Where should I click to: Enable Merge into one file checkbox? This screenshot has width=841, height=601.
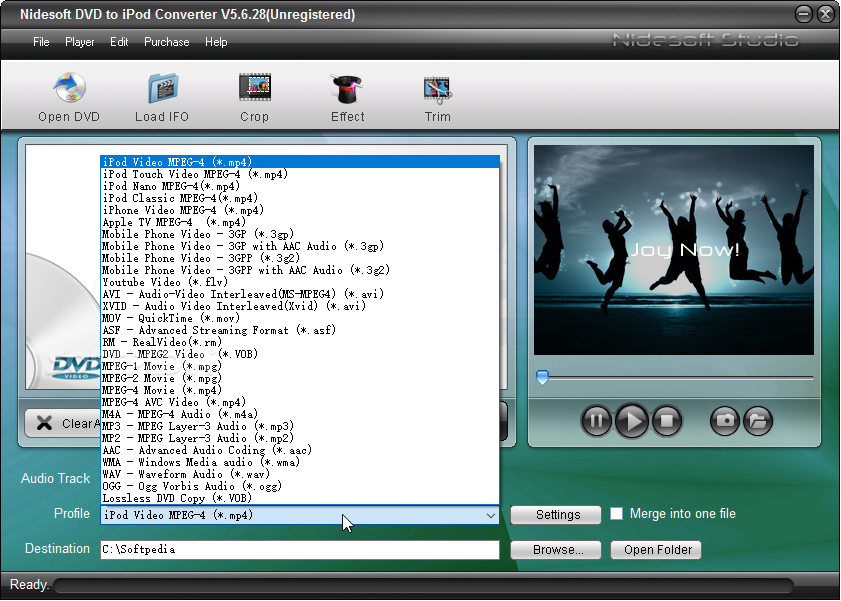tap(617, 514)
